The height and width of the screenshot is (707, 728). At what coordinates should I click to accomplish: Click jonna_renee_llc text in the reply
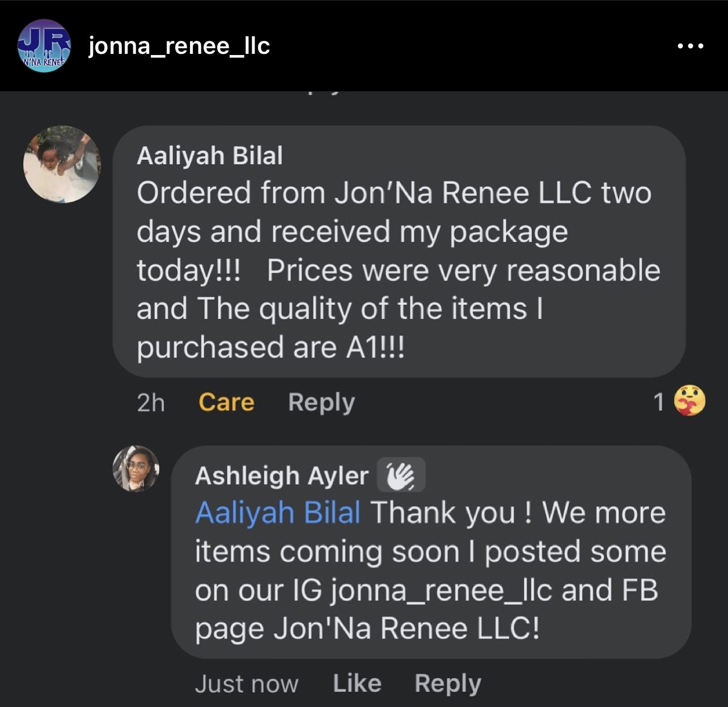click(441, 591)
